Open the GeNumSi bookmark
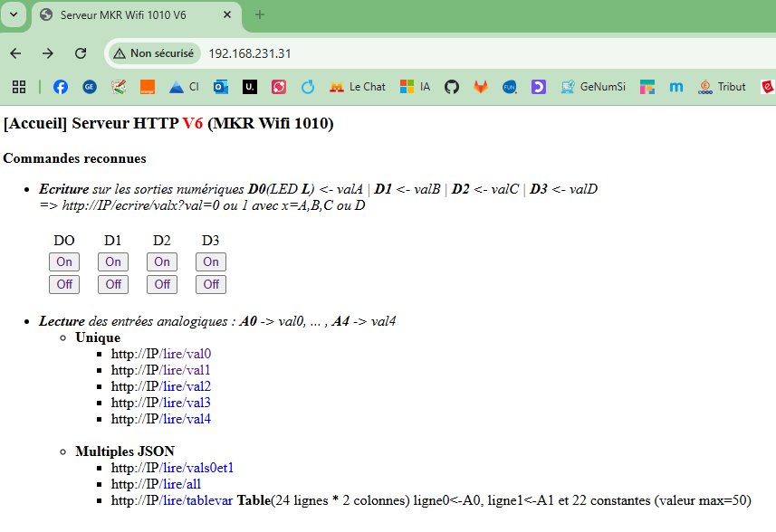This screenshot has height=532, width=776. 593,87
